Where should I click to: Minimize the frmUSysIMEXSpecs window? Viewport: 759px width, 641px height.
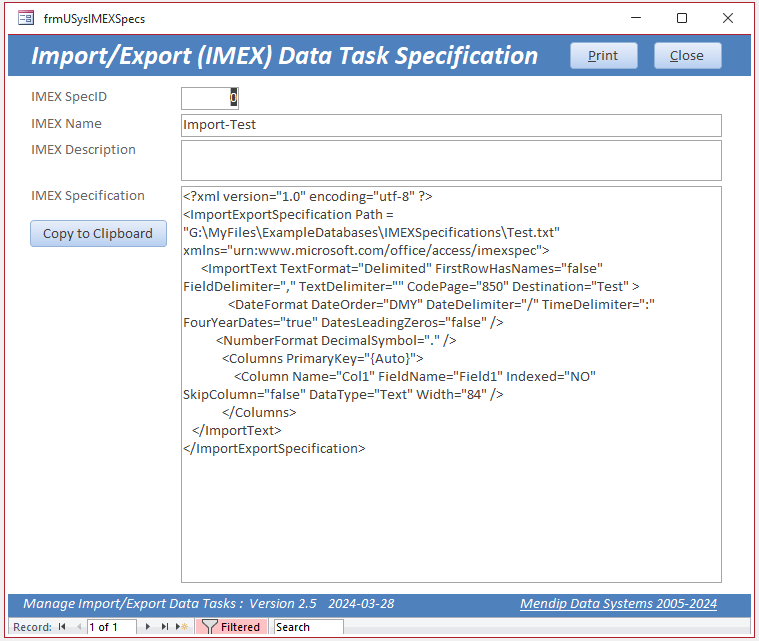pyautogui.click(x=636, y=18)
